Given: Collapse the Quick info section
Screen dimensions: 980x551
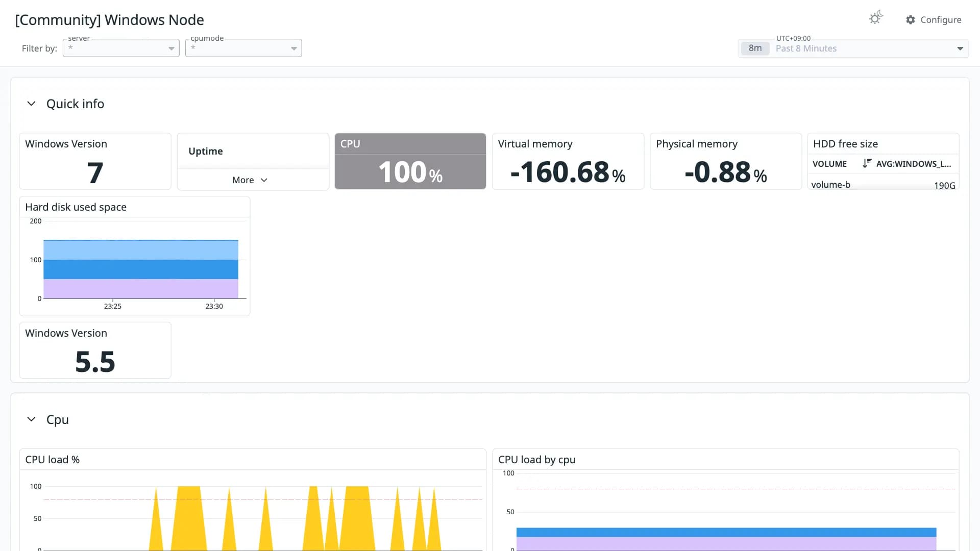Looking at the screenshot, I should (x=31, y=104).
